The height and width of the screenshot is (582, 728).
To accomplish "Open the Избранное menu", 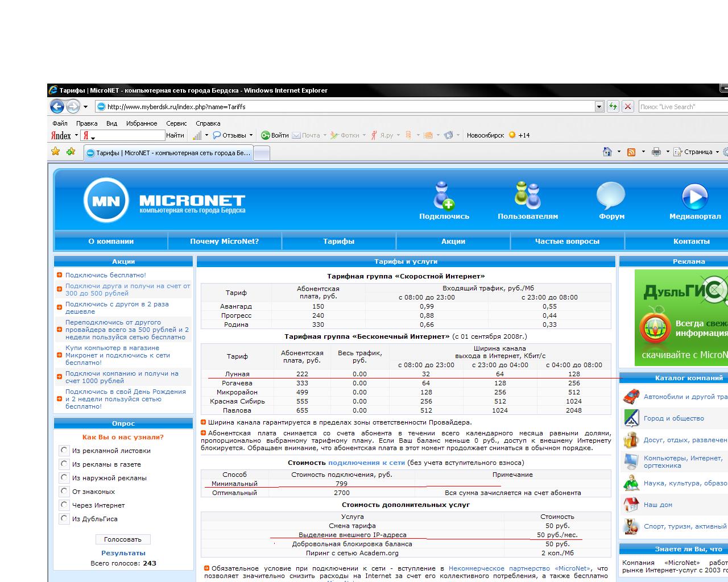I will point(142,123).
